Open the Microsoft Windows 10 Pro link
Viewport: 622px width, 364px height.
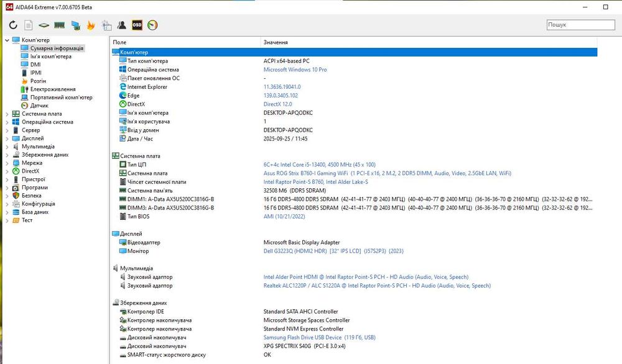click(295, 70)
